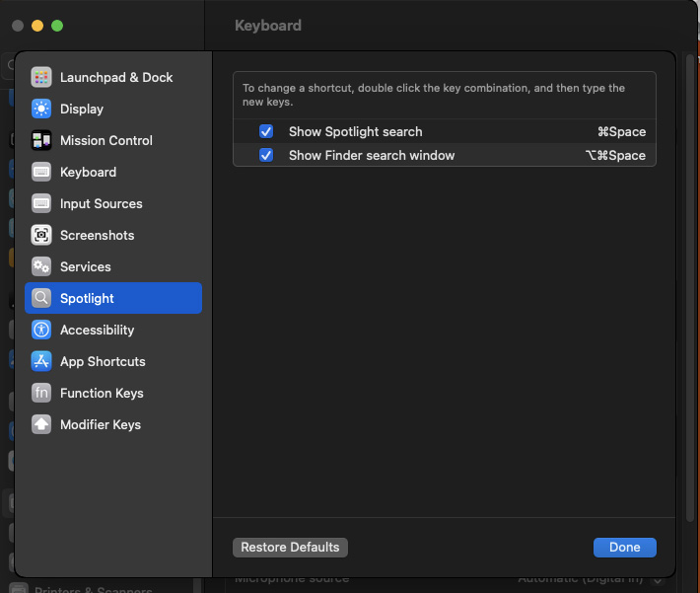700x593 pixels.
Task: Open the Modifier Keys section
Action: pyautogui.click(x=101, y=424)
